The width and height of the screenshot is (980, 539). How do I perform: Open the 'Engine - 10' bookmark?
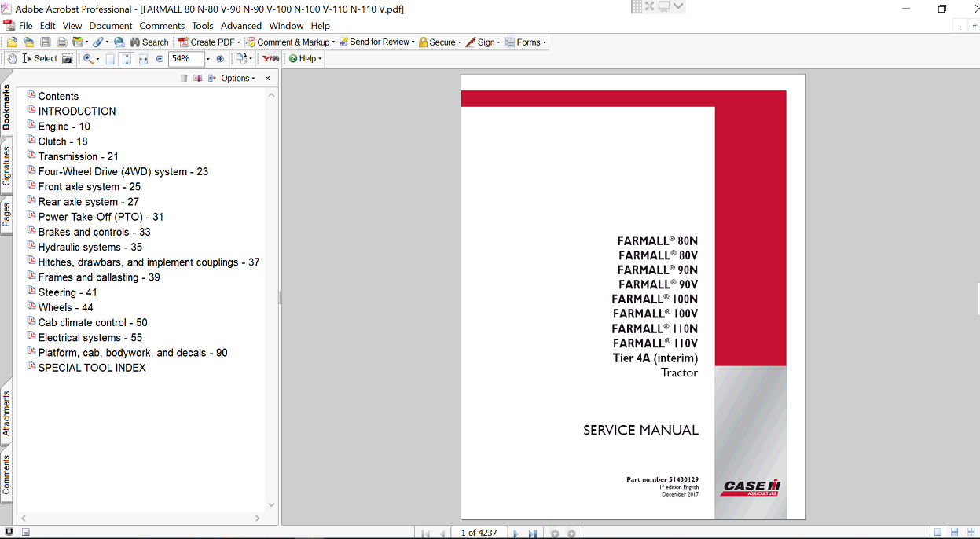[x=64, y=126]
